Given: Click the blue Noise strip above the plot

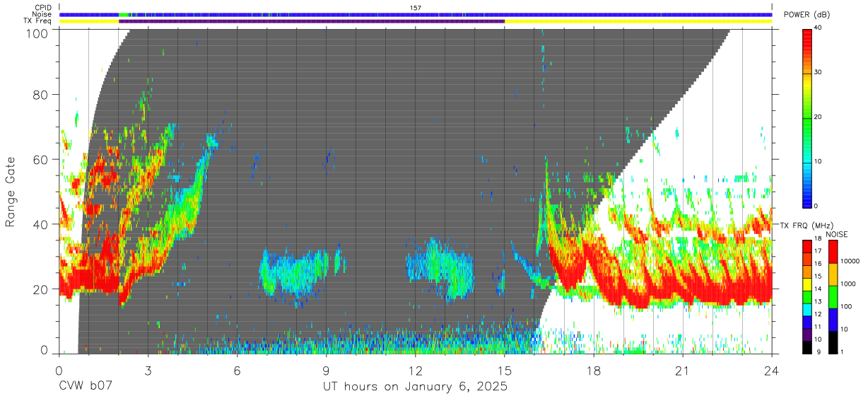Looking at the screenshot, I should [416, 14].
